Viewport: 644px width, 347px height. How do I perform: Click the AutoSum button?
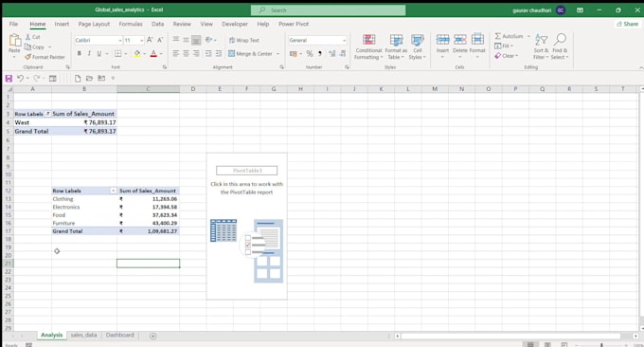coord(510,36)
